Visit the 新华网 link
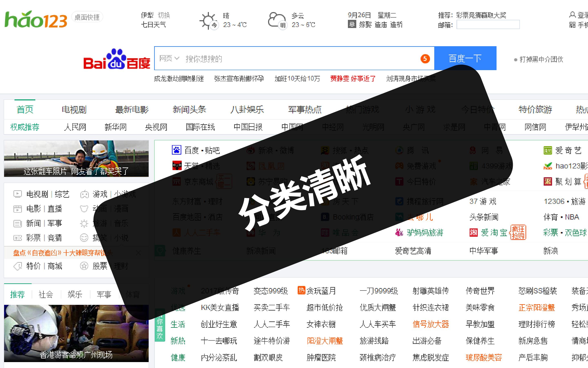 click(116, 127)
